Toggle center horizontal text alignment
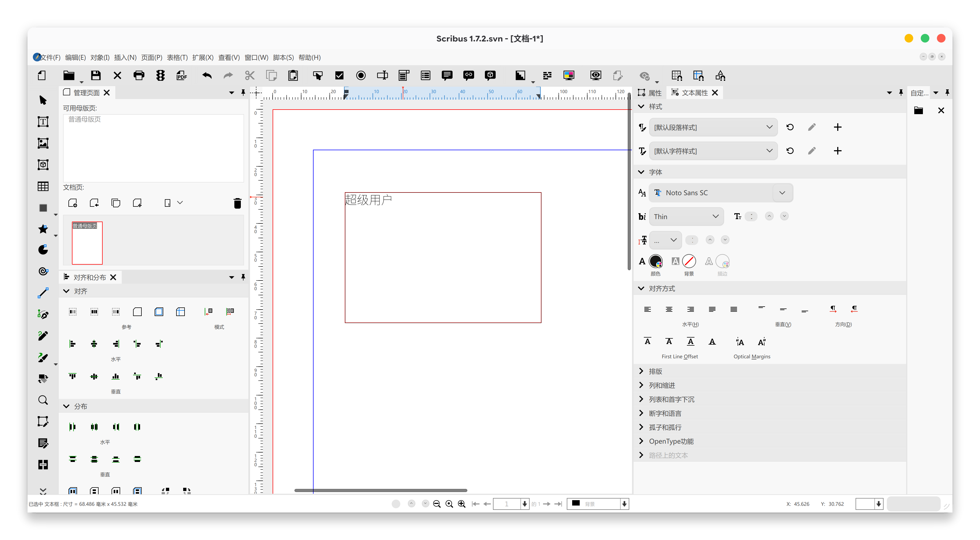The height and width of the screenshot is (540, 980). (669, 309)
